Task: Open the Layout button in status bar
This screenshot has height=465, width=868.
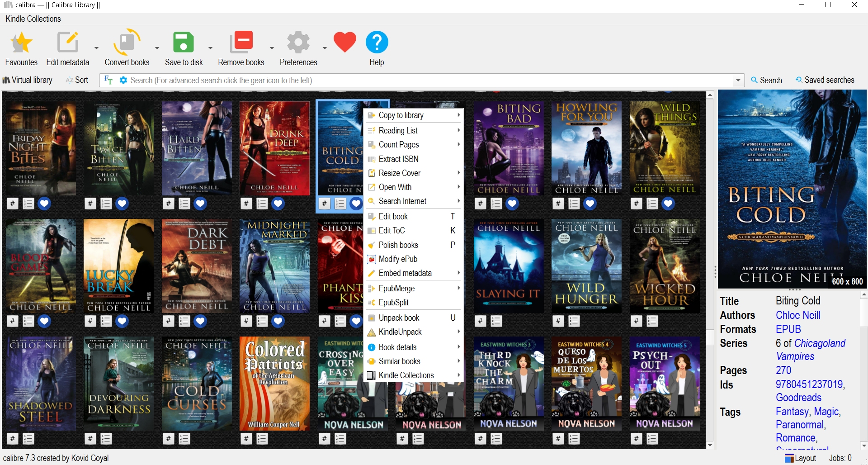Action: tap(800, 458)
